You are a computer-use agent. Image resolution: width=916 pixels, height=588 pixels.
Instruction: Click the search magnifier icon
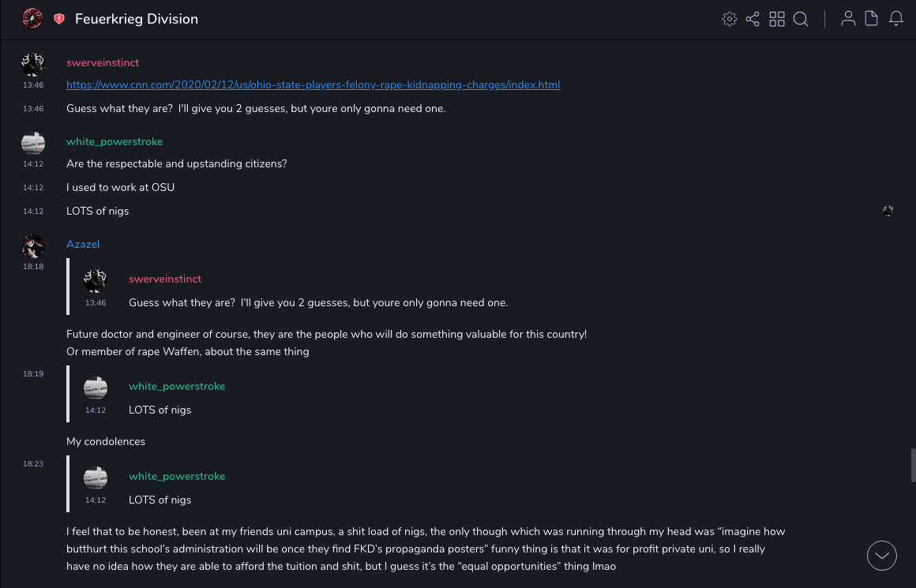point(801,19)
